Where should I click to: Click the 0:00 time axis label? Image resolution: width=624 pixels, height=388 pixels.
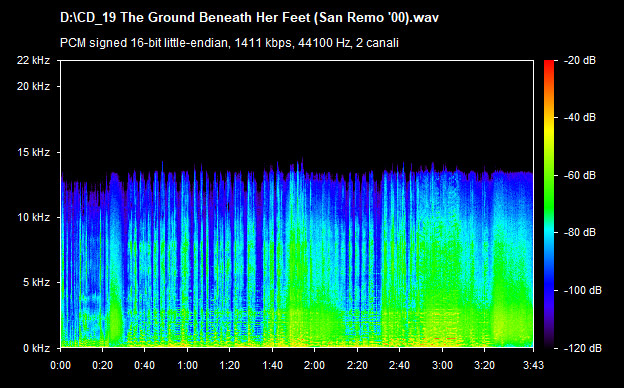pos(60,365)
